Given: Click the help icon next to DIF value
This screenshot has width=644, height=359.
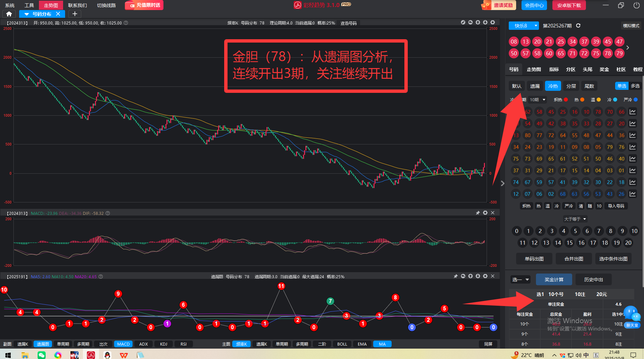Looking at the screenshot, I should pyautogui.click(x=108, y=213).
